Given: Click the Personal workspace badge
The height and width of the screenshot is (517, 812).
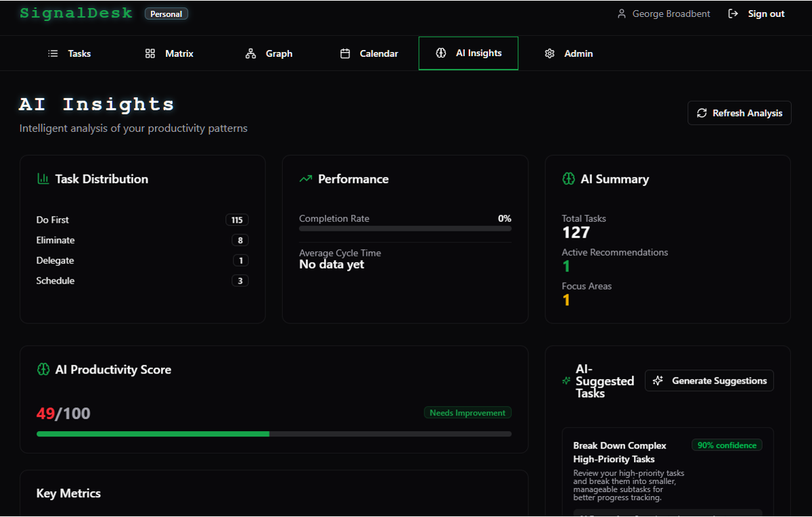Looking at the screenshot, I should click(166, 14).
